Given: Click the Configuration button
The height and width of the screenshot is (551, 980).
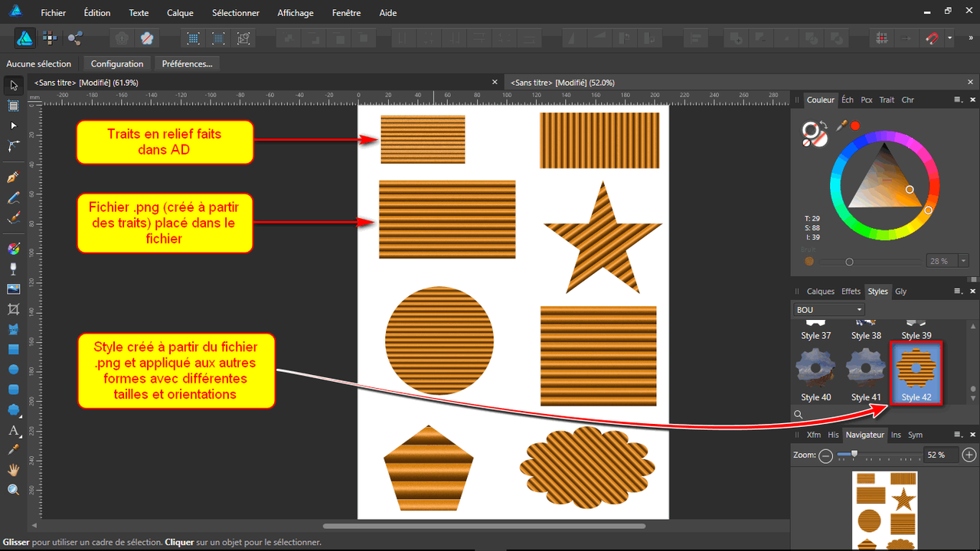Looking at the screenshot, I should (x=117, y=64).
